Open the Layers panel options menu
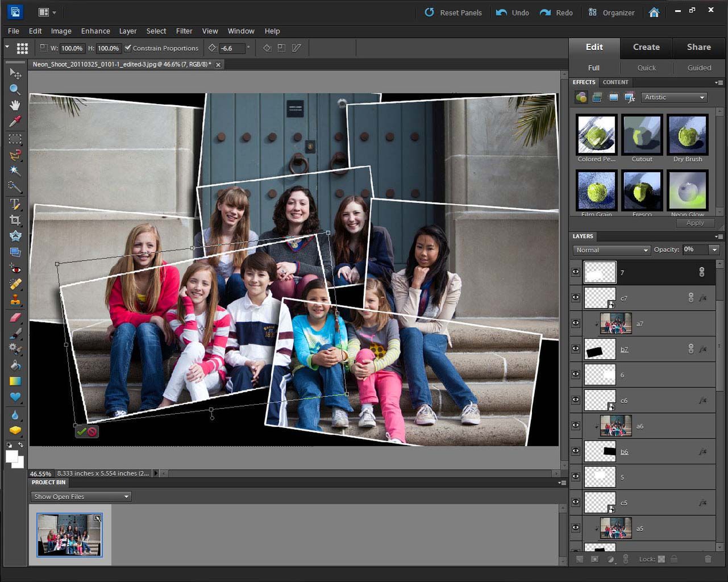This screenshot has height=582, width=728. 719,236
